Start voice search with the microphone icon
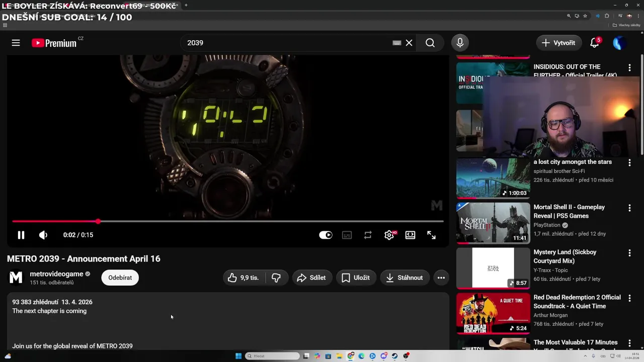 coord(460,43)
